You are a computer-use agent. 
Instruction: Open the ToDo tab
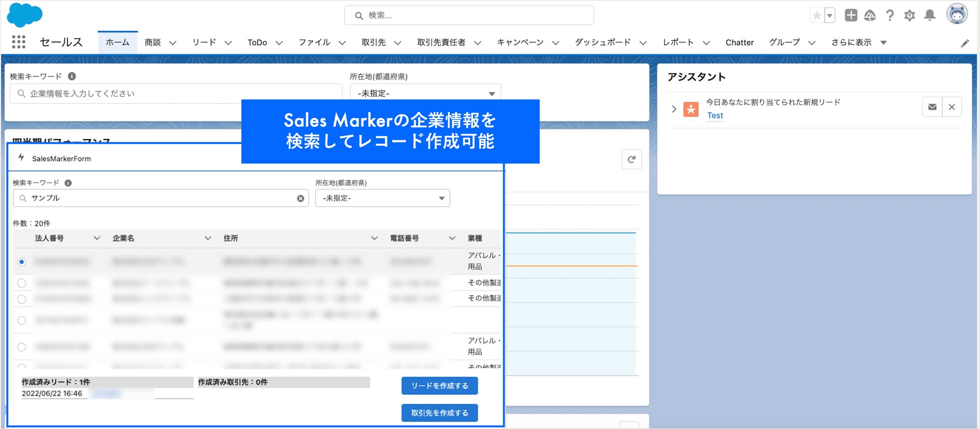[257, 43]
